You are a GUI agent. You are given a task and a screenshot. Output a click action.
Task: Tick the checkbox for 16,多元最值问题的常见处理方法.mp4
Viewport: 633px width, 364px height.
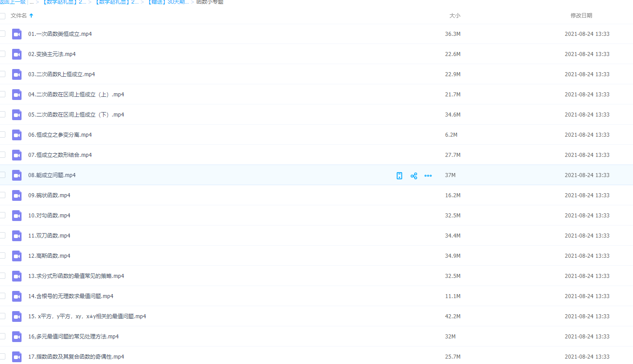tap(3, 336)
